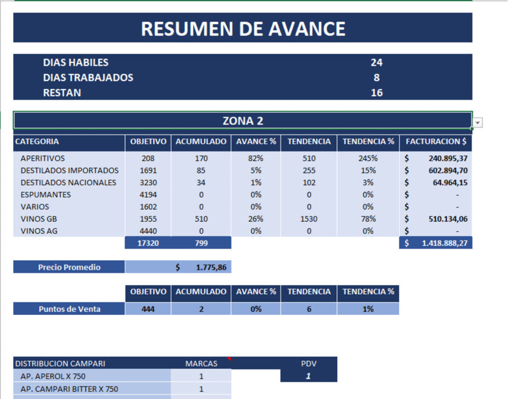Select DIAS HABILES value 24
The image size is (532, 399).
(377, 62)
